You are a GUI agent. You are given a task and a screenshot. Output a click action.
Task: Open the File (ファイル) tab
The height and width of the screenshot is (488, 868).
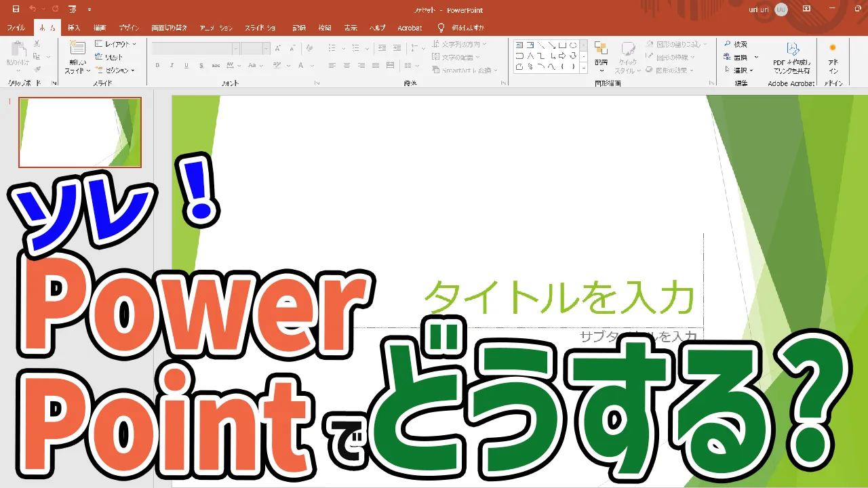[x=16, y=28]
